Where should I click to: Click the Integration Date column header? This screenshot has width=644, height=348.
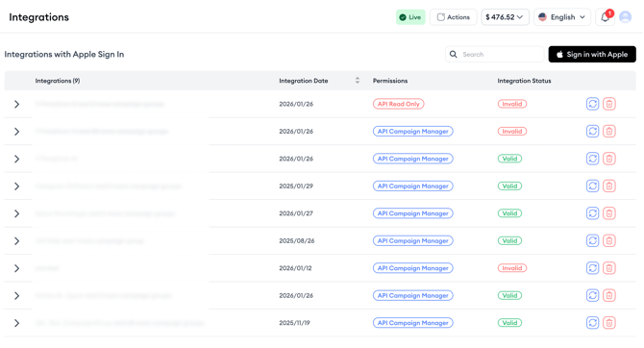coord(304,81)
